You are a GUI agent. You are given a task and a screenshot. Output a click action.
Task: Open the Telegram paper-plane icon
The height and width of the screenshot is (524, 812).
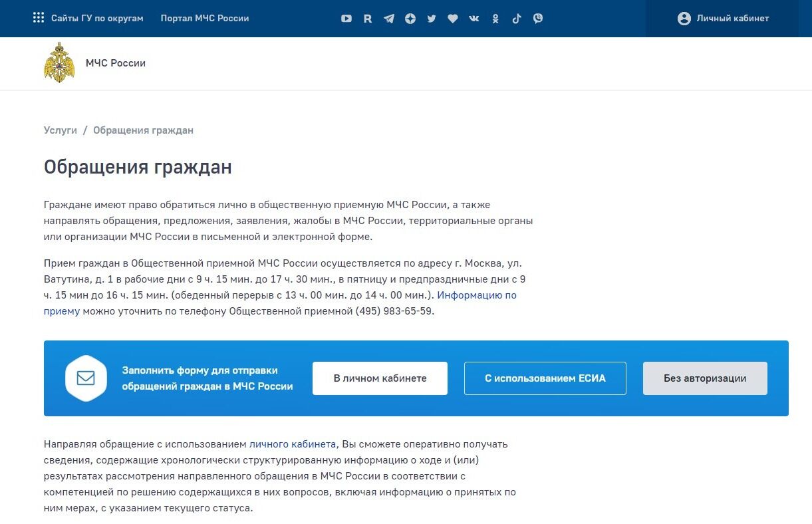(x=389, y=19)
